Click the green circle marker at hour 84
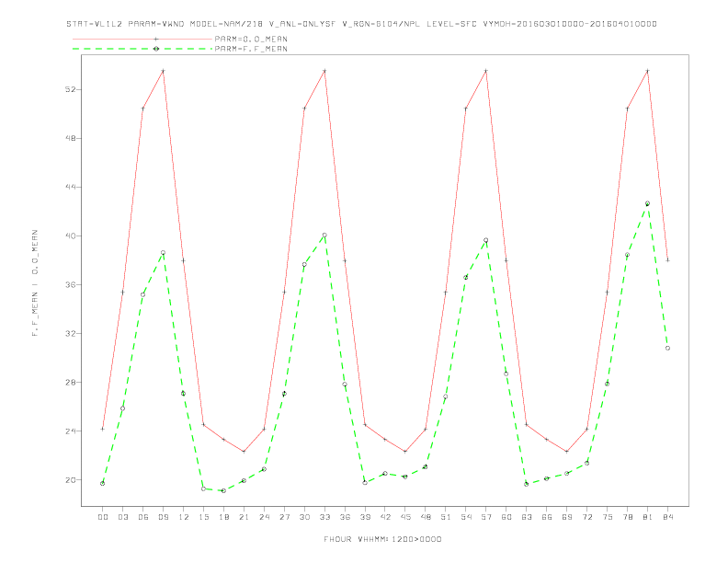 (x=667, y=348)
